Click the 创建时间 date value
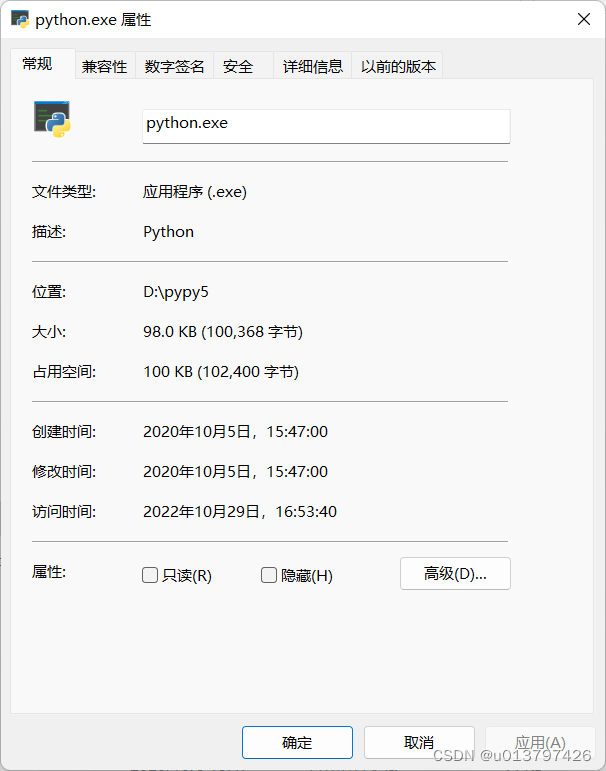 [x=235, y=432]
